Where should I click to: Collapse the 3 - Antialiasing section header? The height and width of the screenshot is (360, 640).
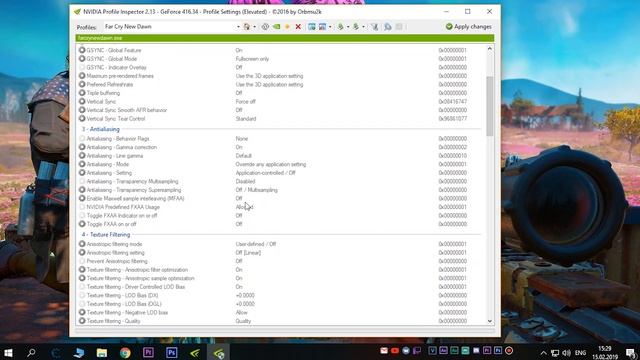[101, 129]
